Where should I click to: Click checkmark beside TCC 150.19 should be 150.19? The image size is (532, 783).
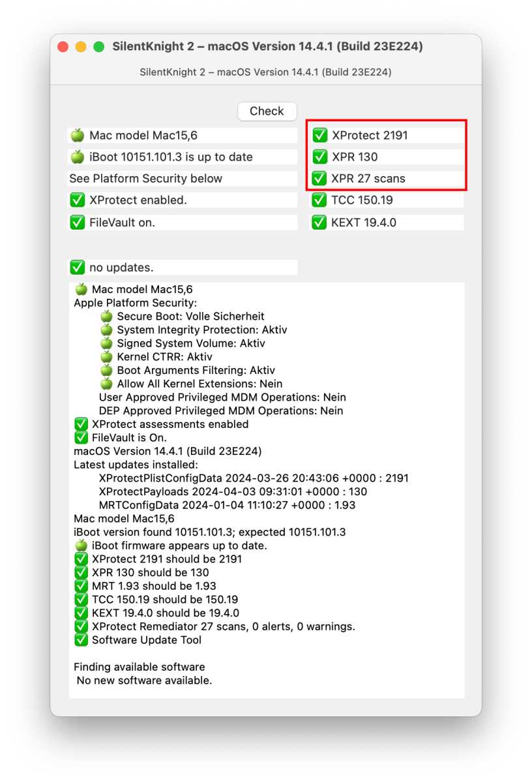click(x=81, y=600)
